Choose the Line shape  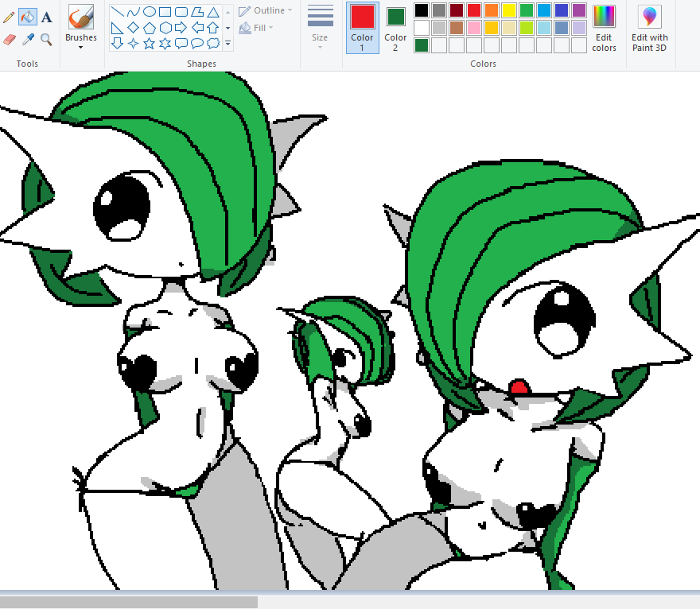pyautogui.click(x=117, y=12)
